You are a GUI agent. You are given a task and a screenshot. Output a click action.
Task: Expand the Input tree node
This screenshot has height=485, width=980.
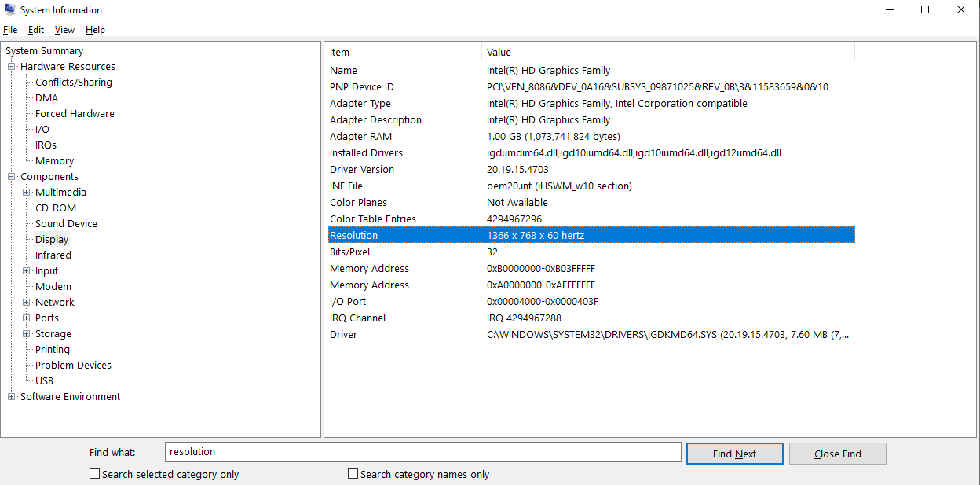(x=27, y=271)
